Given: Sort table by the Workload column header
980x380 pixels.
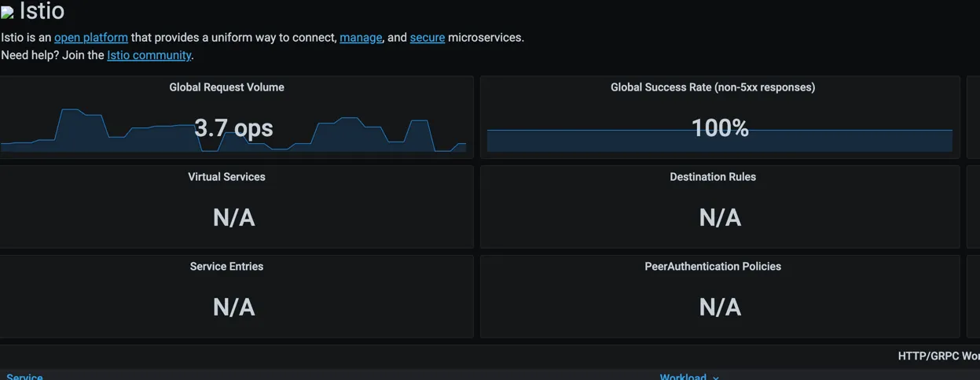Looking at the screenshot, I should 683,376.
